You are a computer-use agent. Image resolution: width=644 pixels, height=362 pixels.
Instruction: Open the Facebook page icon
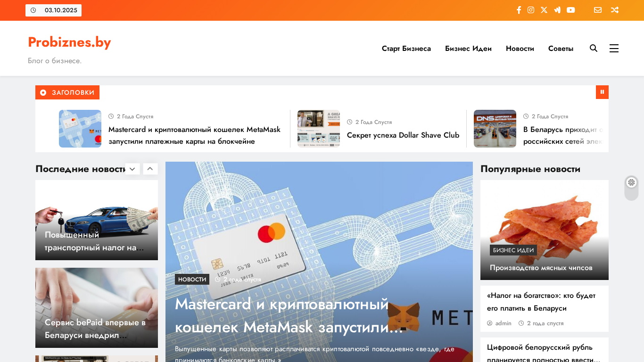point(519,10)
